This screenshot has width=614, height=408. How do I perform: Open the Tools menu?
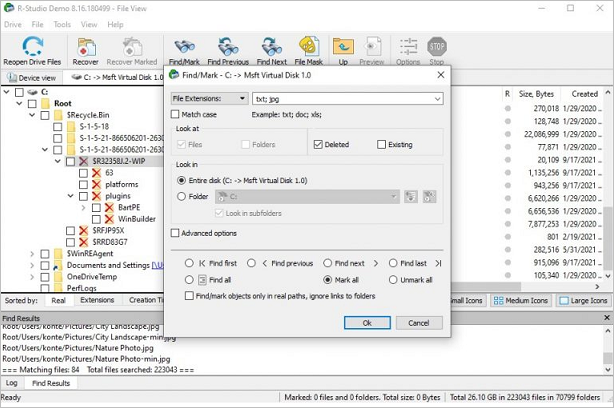point(62,24)
